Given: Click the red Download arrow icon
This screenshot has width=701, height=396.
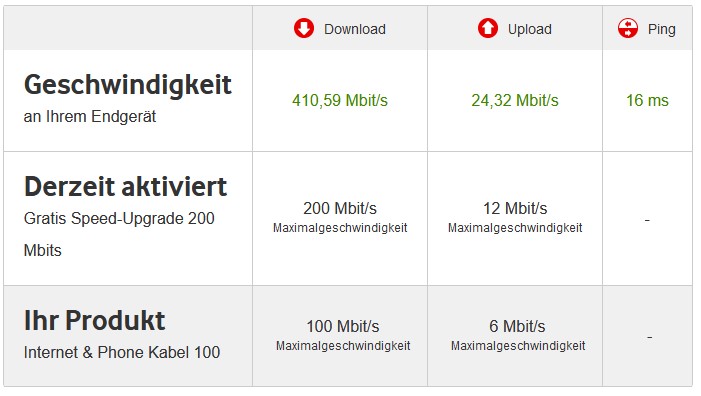Looking at the screenshot, I should coord(304,28).
